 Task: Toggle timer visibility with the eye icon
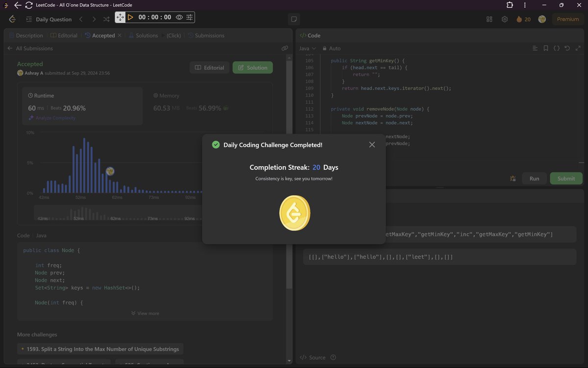coord(179,17)
